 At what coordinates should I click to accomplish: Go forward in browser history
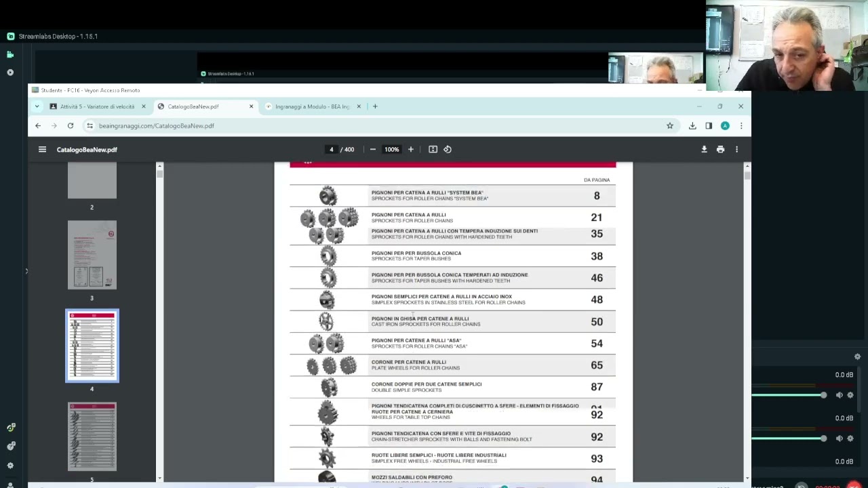(54, 125)
